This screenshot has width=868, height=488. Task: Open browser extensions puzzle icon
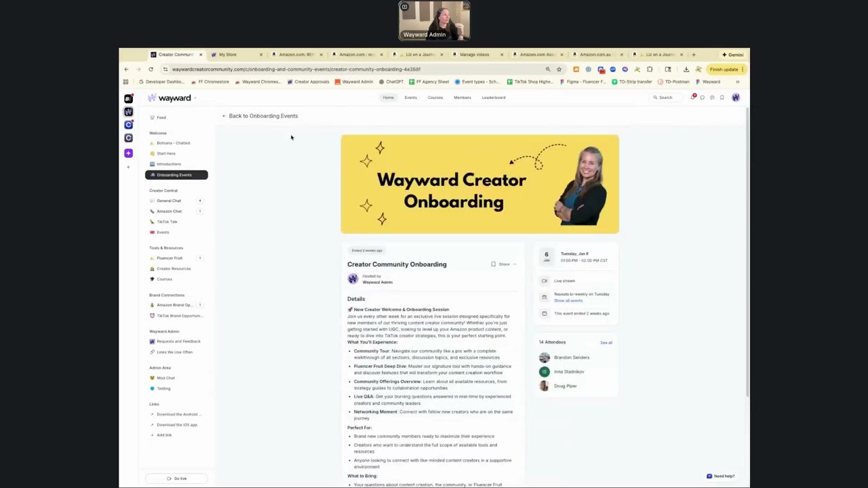650,69
